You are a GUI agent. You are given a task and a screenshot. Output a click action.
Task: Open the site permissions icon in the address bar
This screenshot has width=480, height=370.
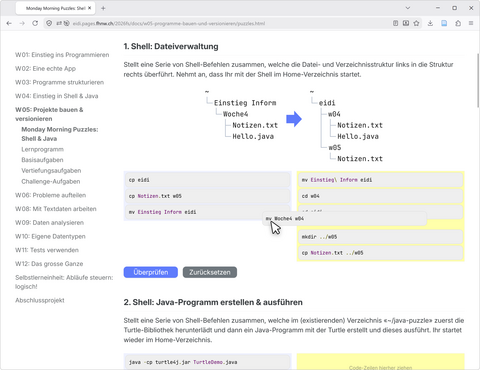tap(59, 23)
